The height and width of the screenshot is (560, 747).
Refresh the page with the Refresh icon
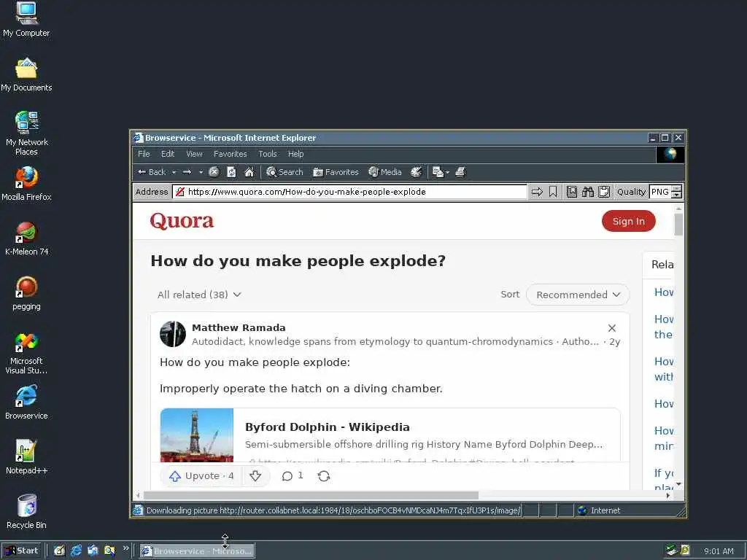coord(231,172)
